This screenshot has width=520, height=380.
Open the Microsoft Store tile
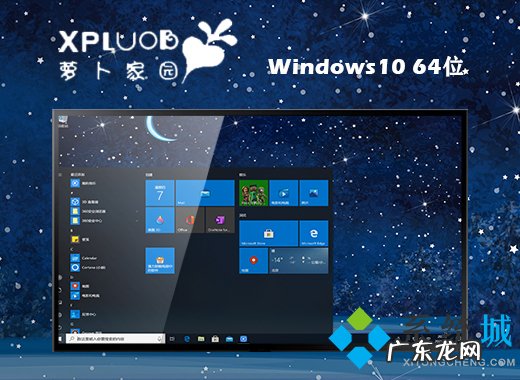[x=269, y=233]
